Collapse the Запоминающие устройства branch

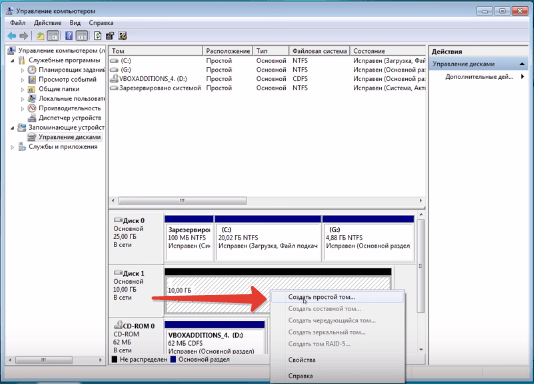(x=13, y=128)
